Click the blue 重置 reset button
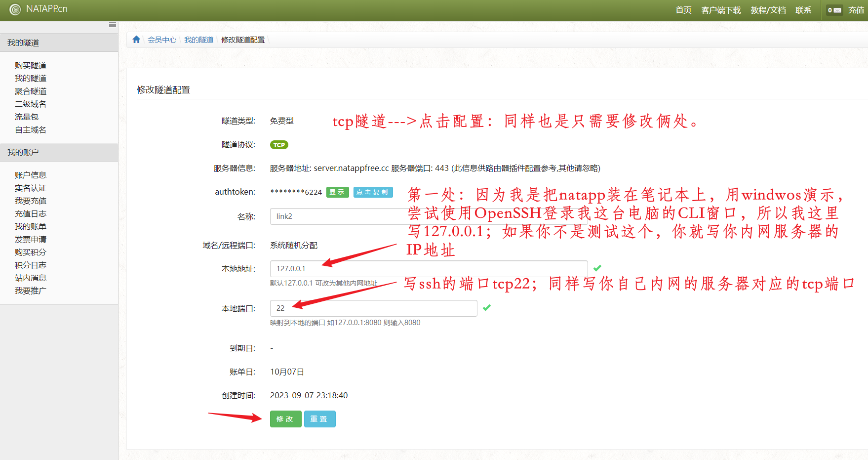 point(319,419)
